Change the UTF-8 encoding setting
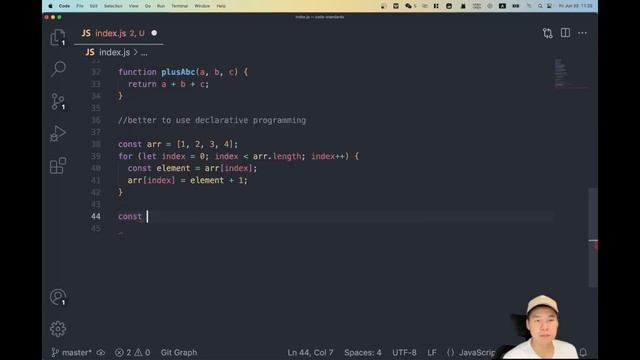640x360 pixels. pyautogui.click(x=404, y=352)
